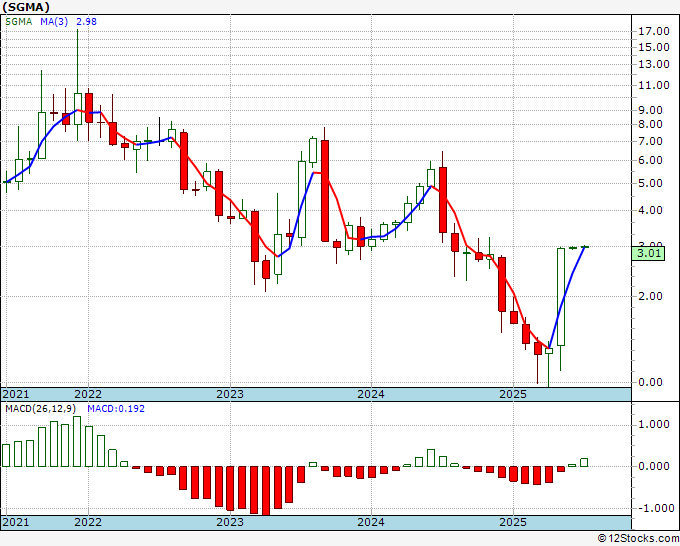The image size is (680, 546).
Task: Click 2024 on the price chart time axis
Action: (x=371, y=394)
